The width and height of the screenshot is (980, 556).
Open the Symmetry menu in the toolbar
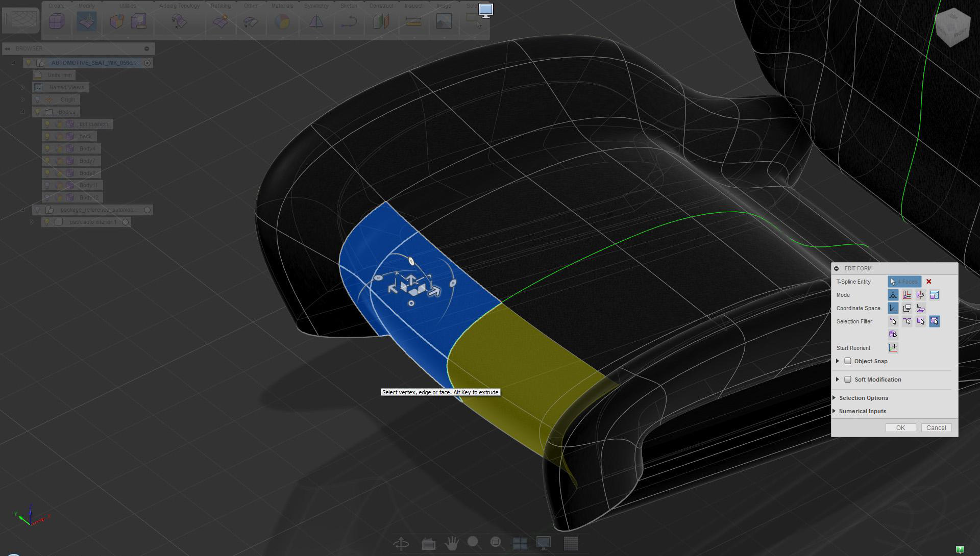coord(316,6)
